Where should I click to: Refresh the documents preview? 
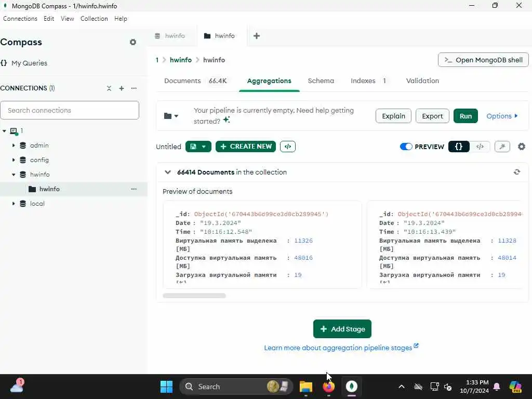pos(517,172)
